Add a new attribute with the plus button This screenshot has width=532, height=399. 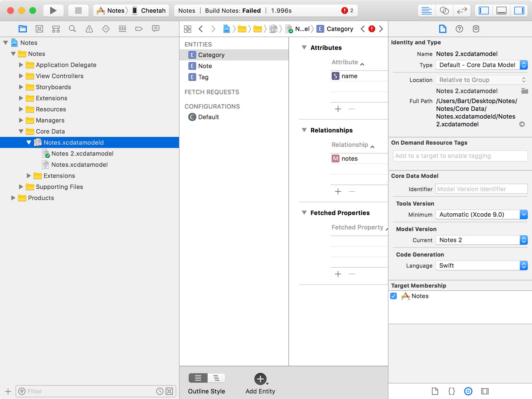338,109
